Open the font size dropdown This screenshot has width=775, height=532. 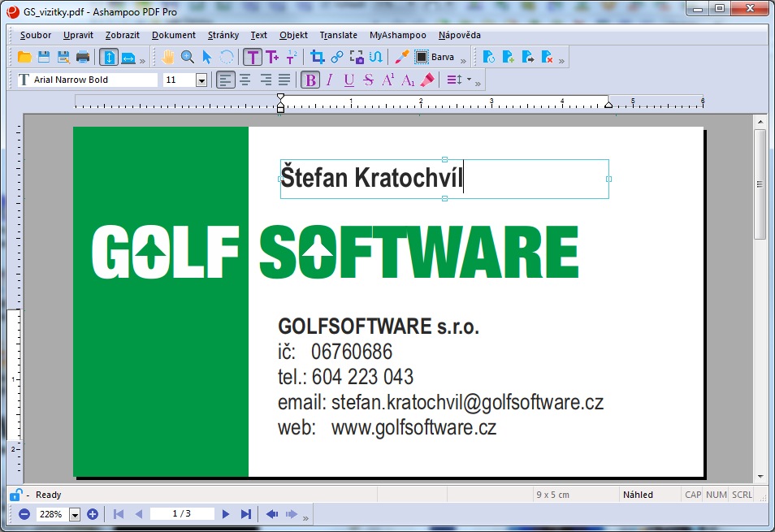click(201, 79)
